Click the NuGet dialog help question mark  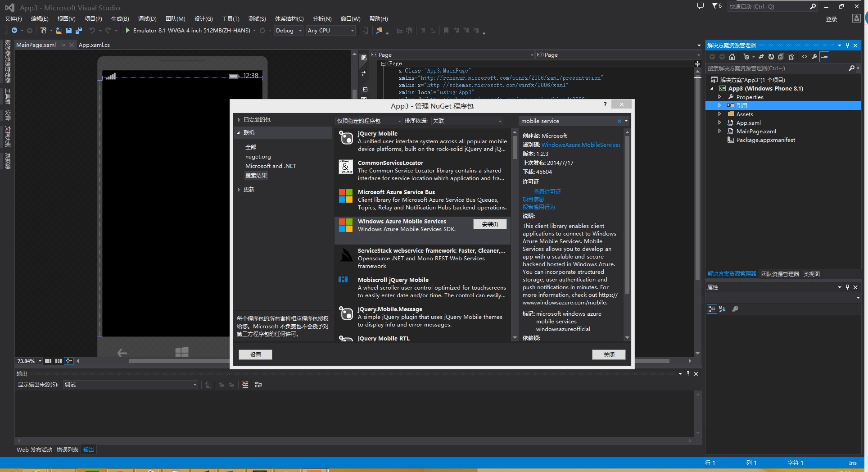[605, 104]
